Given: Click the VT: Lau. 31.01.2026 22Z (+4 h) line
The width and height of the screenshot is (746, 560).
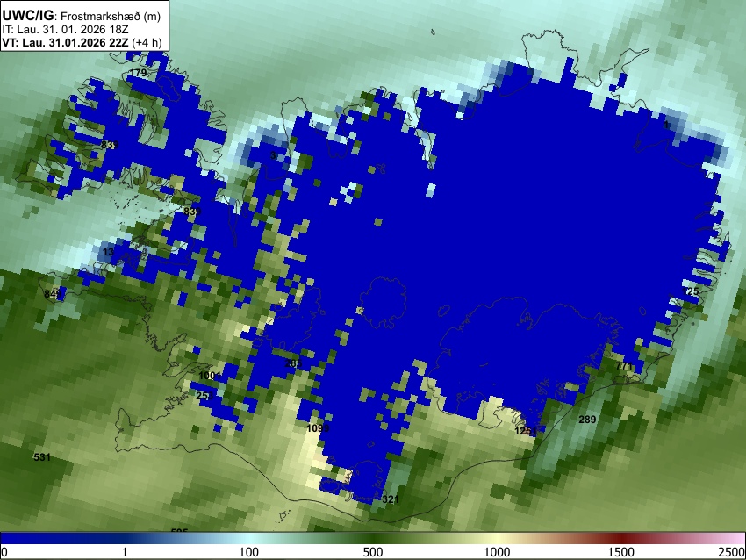Looking at the screenshot, I should (82, 43).
